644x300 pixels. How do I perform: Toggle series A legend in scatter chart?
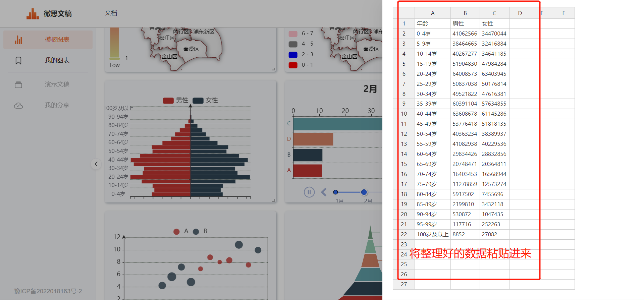(181, 231)
